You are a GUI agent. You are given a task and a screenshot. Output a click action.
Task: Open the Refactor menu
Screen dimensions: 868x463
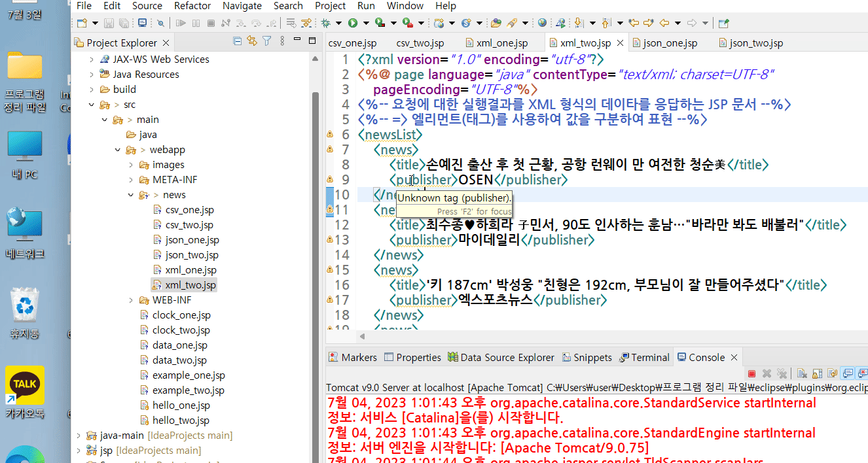tap(192, 6)
